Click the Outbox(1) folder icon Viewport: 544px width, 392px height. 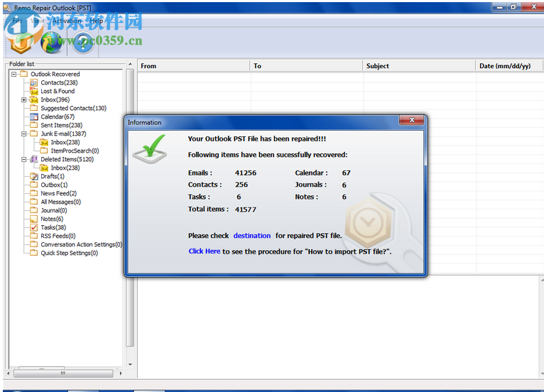(x=33, y=185)
